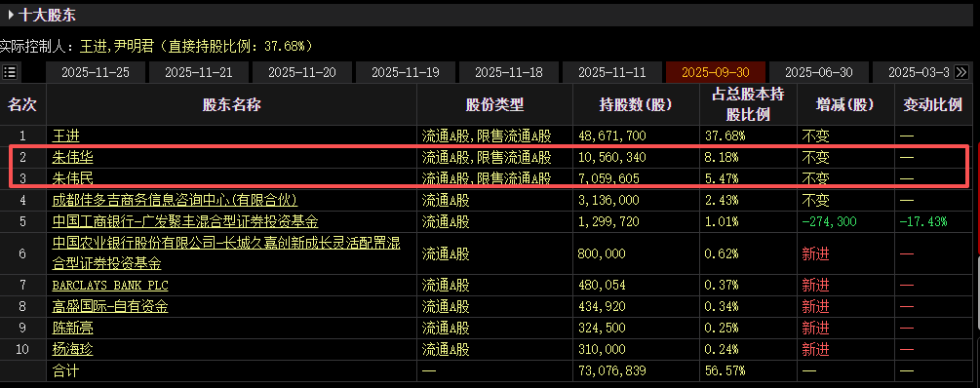Click the 37.68% ratio in 王进's row
The width and height of the screenshot is (980, 388).
[725, 136]
